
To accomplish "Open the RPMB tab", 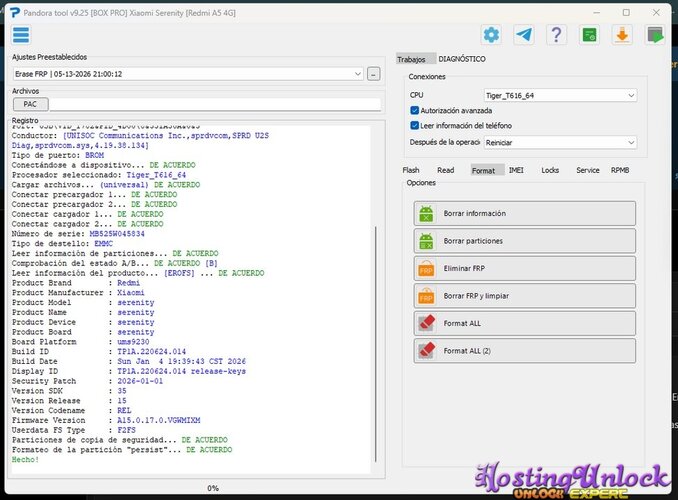I will click(620, 170).
